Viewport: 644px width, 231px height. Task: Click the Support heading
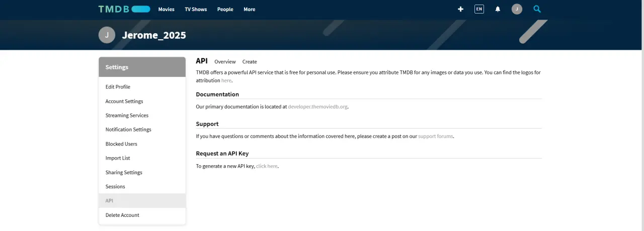coord(207,124)
